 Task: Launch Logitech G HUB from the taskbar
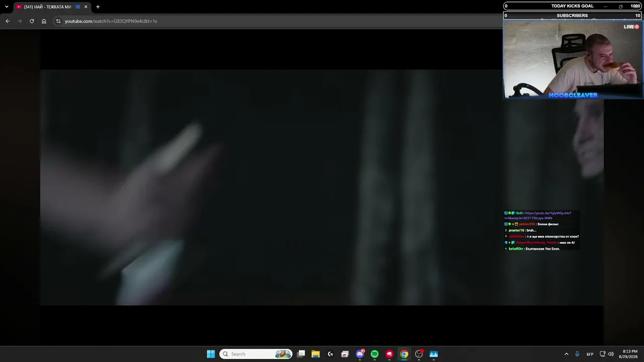[x=330, y=354]
